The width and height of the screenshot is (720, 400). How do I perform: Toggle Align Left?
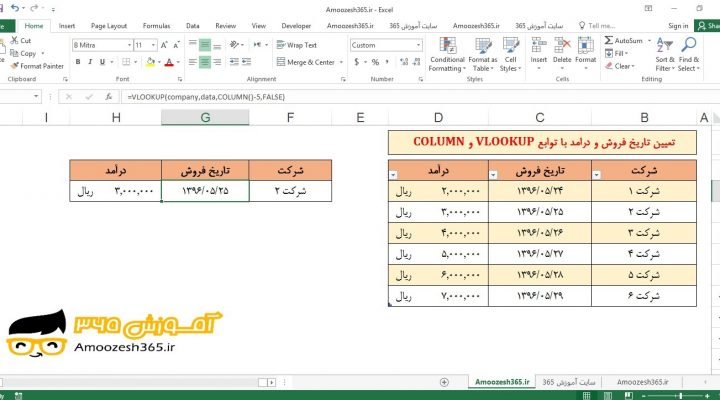[193, 62]
